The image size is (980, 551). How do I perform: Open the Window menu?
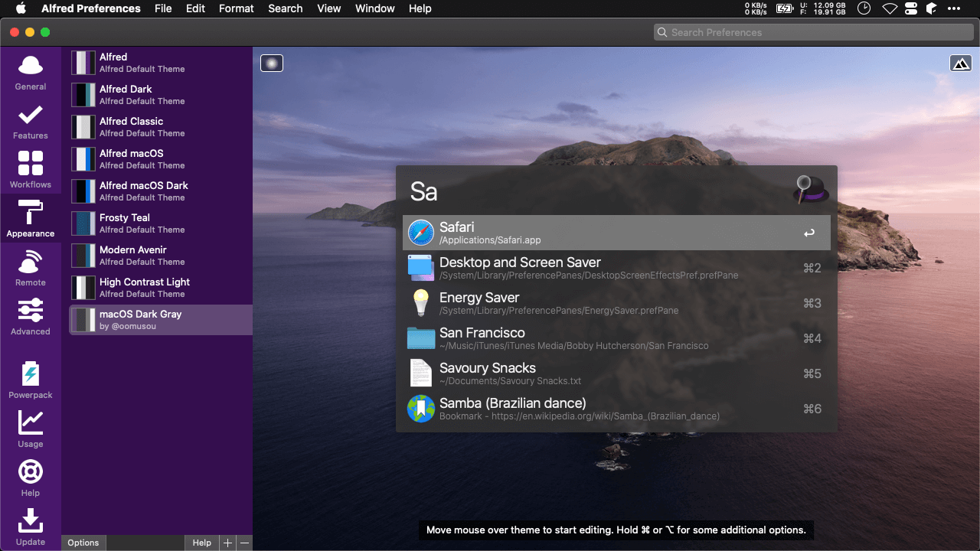(375, 8)
